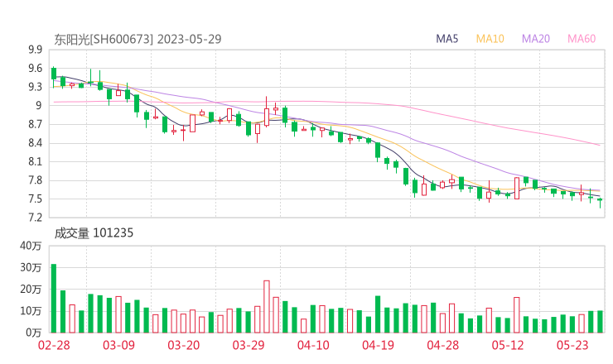Click the 0万 volume axis label
Screen dimensions: 613x364
34,333
